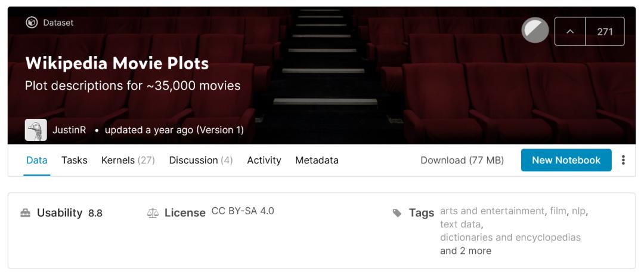Click JustinR's avatar thumbnail

(36, 130)
